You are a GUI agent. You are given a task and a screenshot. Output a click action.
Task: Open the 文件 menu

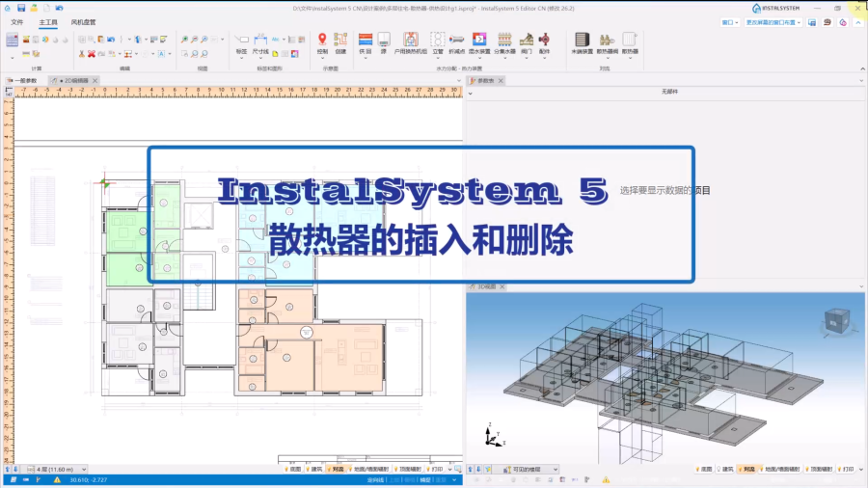(17, 22)
